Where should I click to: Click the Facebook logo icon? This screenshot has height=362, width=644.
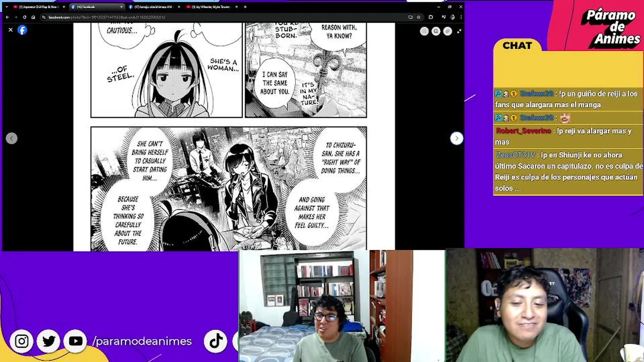22,30
